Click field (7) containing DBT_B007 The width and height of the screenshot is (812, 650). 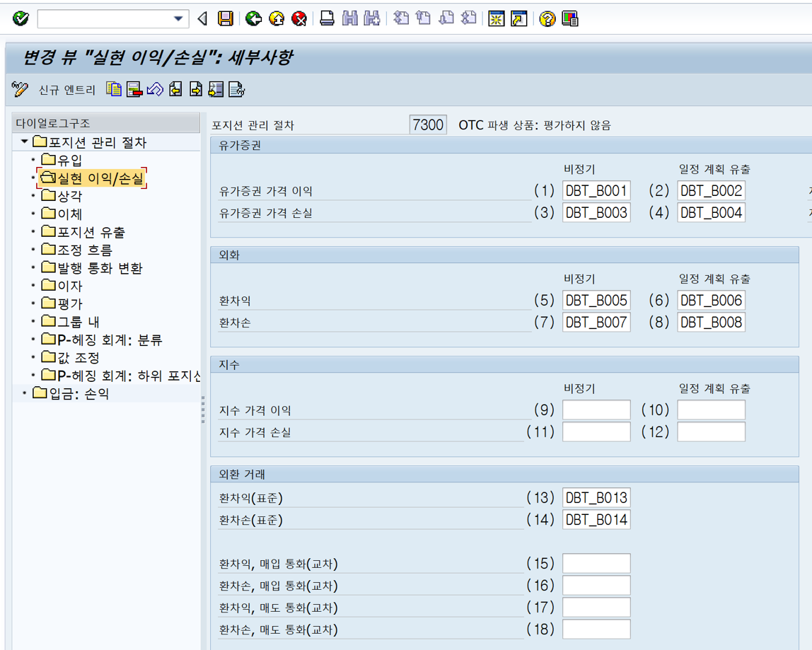[596, 322]
